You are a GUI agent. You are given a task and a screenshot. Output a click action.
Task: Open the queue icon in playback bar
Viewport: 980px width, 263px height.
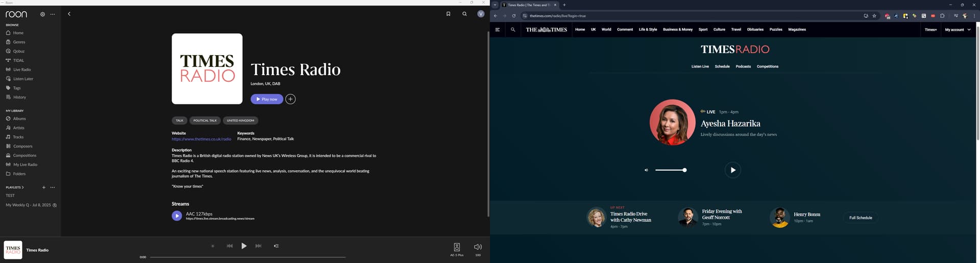[276, 246]
